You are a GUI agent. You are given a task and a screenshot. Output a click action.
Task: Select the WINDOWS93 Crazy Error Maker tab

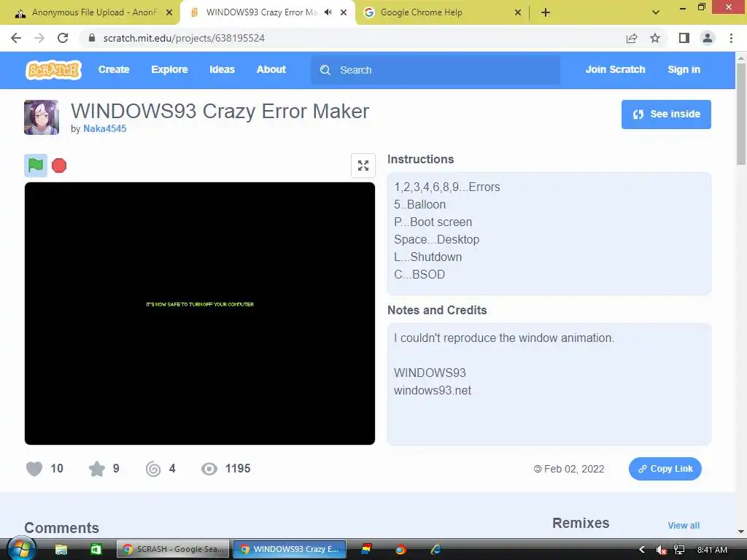(267, 12)
